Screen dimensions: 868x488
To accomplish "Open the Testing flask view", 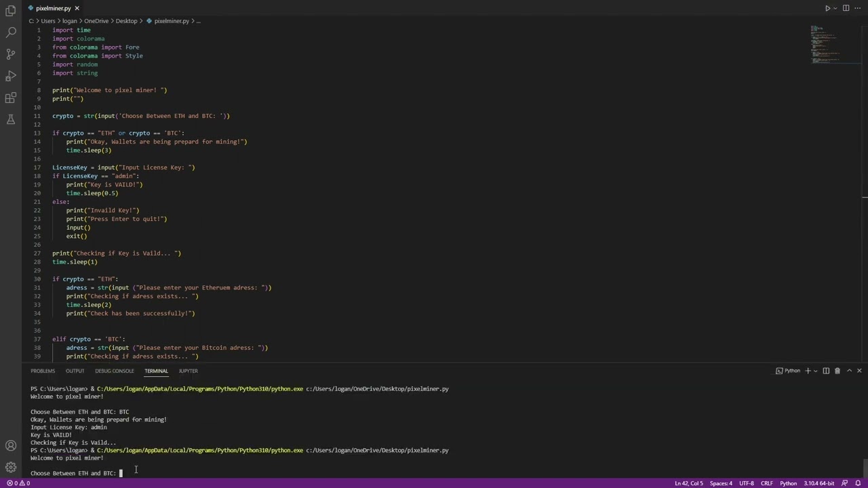I will point(11,119).
